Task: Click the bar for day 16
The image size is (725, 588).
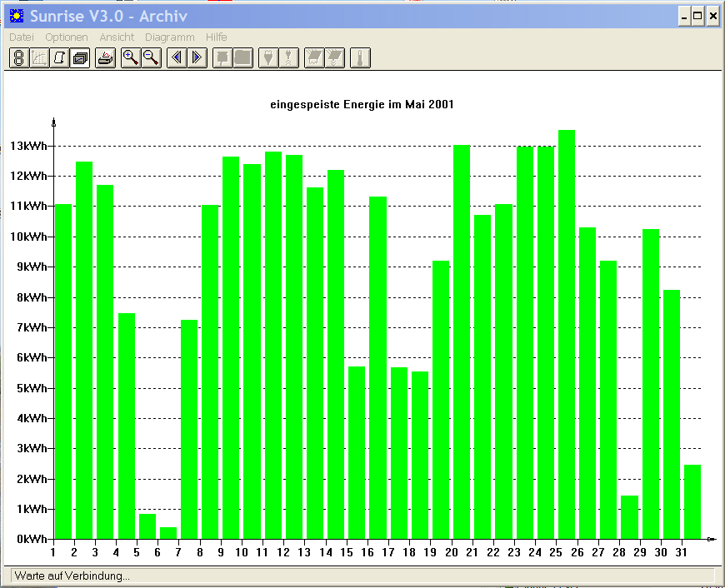Action: (377, 368)
